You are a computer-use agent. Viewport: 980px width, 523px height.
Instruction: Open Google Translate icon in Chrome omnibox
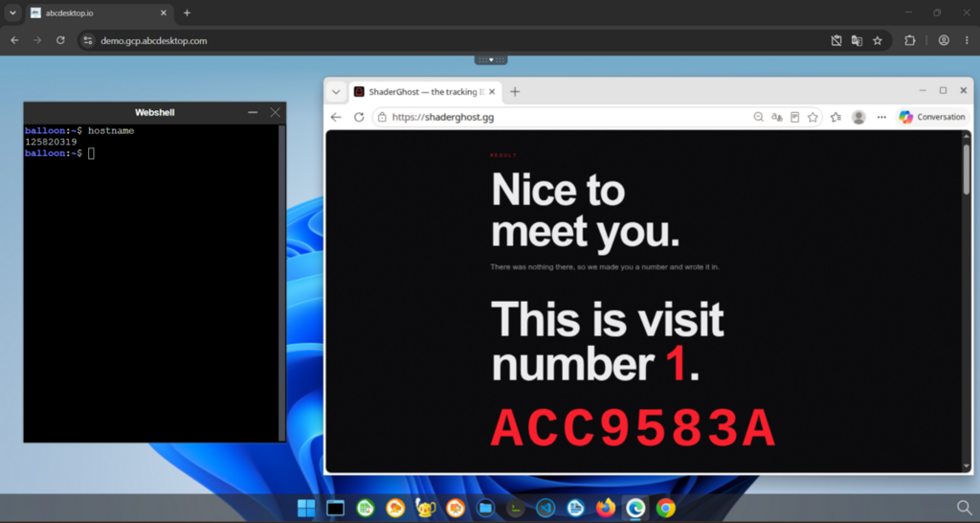857,40
